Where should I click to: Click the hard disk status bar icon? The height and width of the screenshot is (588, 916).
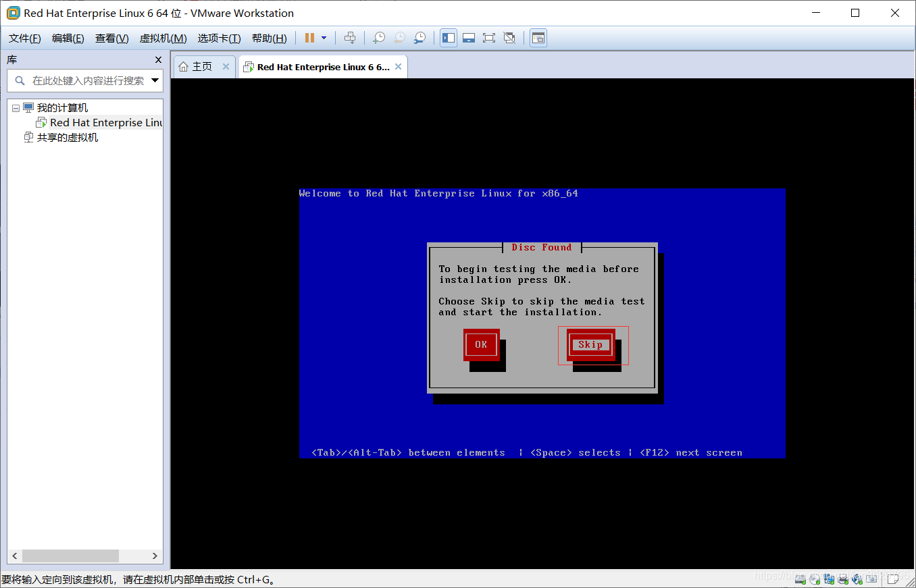(x=800, y=579)
